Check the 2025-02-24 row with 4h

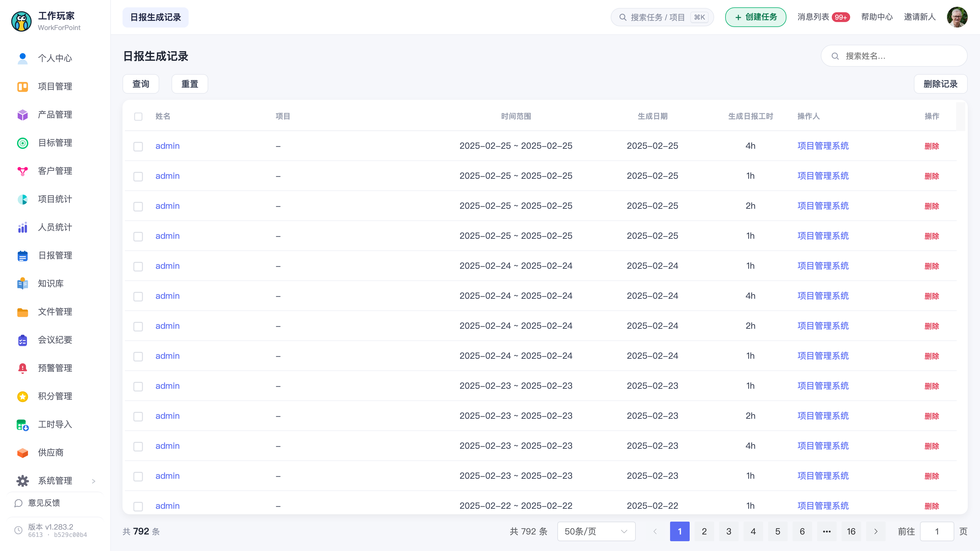click(x=138, y=297)
